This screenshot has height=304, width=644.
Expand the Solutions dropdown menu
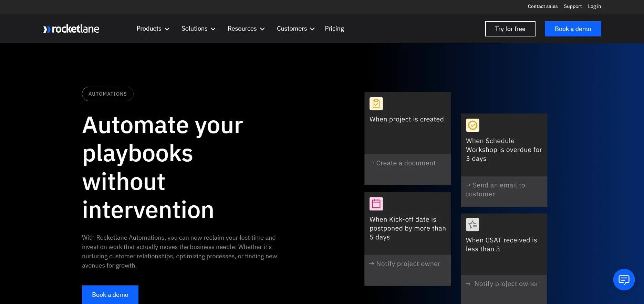(x=198, y=29)
